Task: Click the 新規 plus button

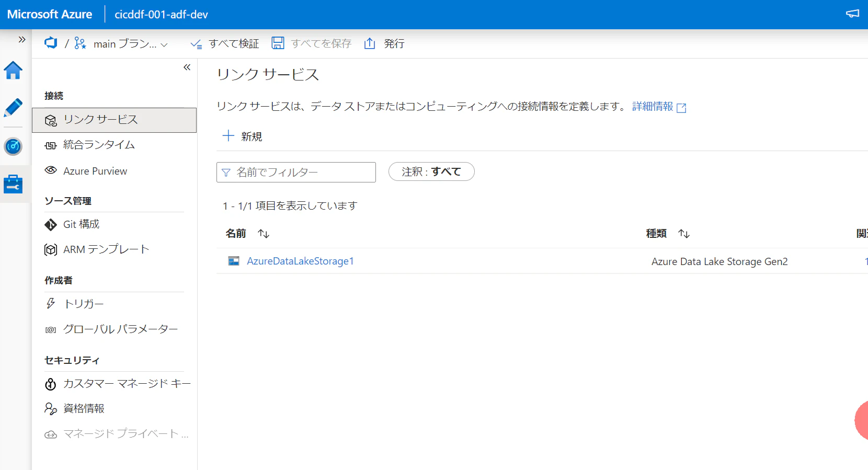Action: (242, 136)
